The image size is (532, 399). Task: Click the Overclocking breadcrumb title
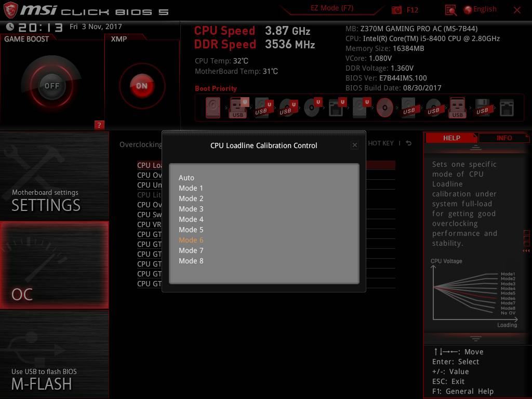(x=140, y=144)
